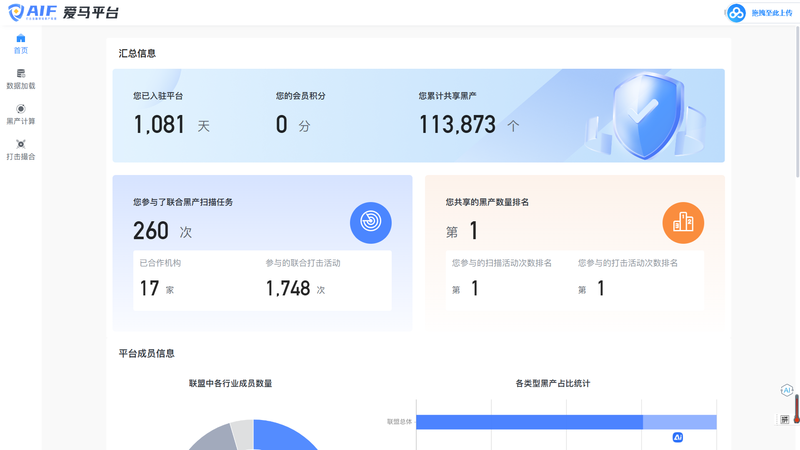The width and height of the screenshot is (800, 450).
Task: Click the 1,081 天 days value
Action: pyautogui.click(x=171, y=124)
